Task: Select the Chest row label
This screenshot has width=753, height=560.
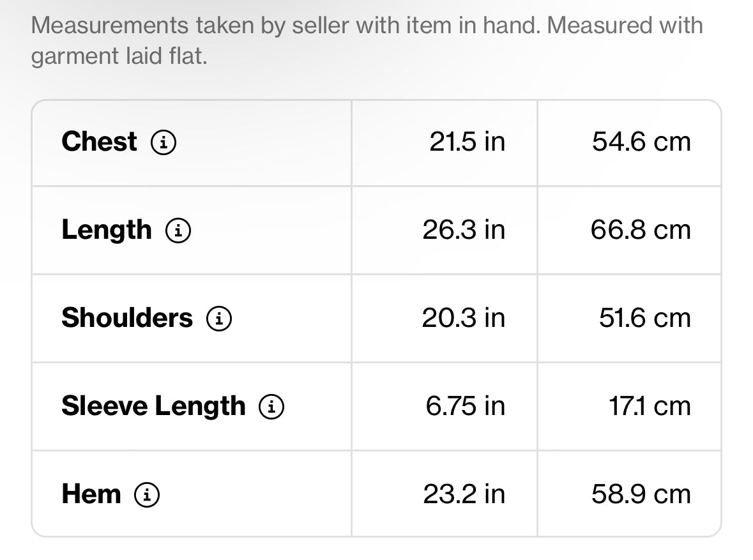Action: pyautogui.click(x=100, y=142)
